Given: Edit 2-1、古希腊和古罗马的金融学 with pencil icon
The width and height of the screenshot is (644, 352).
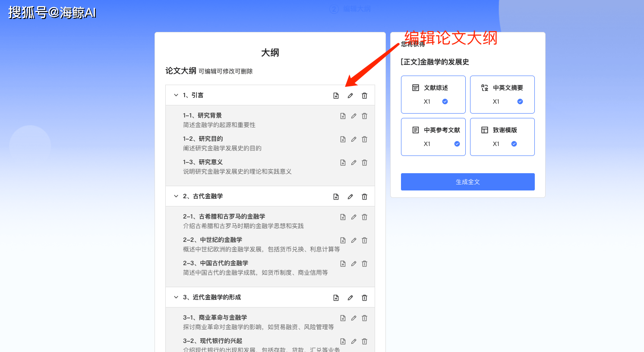Looking at the screenshot, I should coord(354,217).
